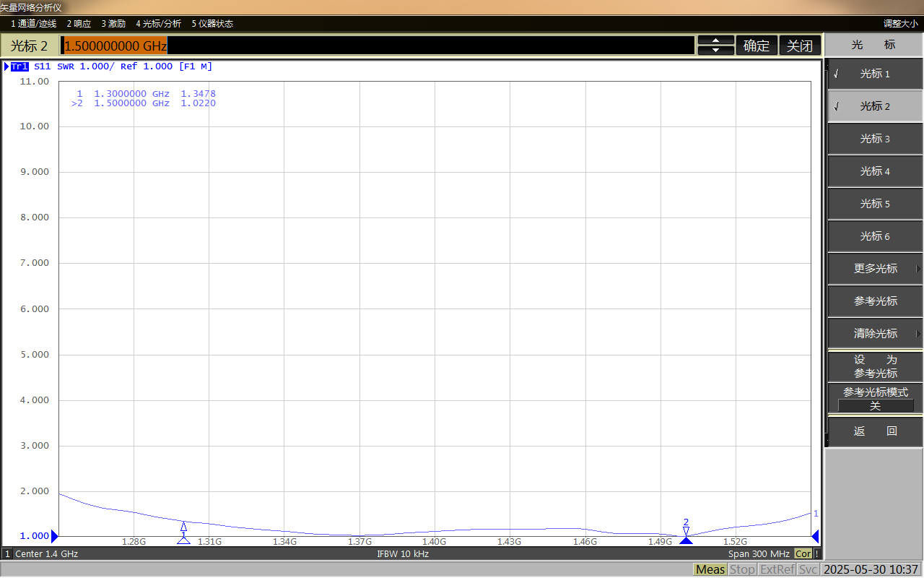Click marker 2 readout 1.5000000 GHz row

tap(143, 103)
